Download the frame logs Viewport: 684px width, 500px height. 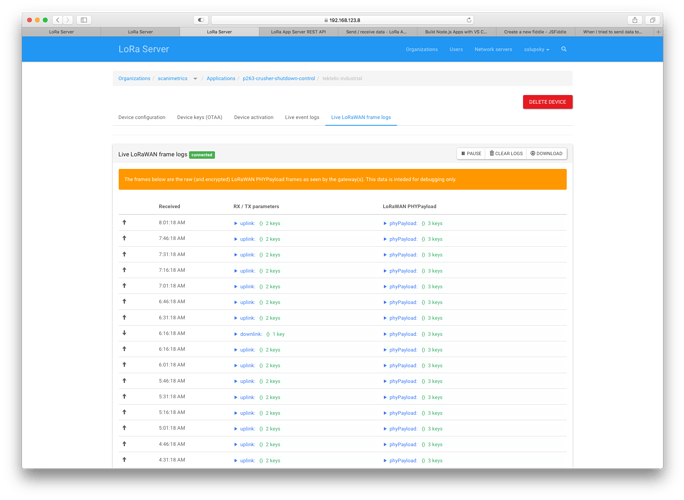pos(546,154)
